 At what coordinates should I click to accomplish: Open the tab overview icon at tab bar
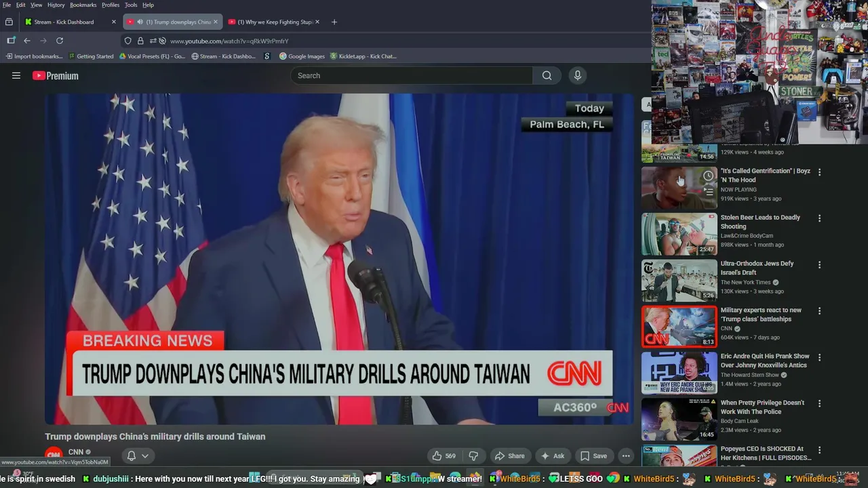tap(9, 22)
